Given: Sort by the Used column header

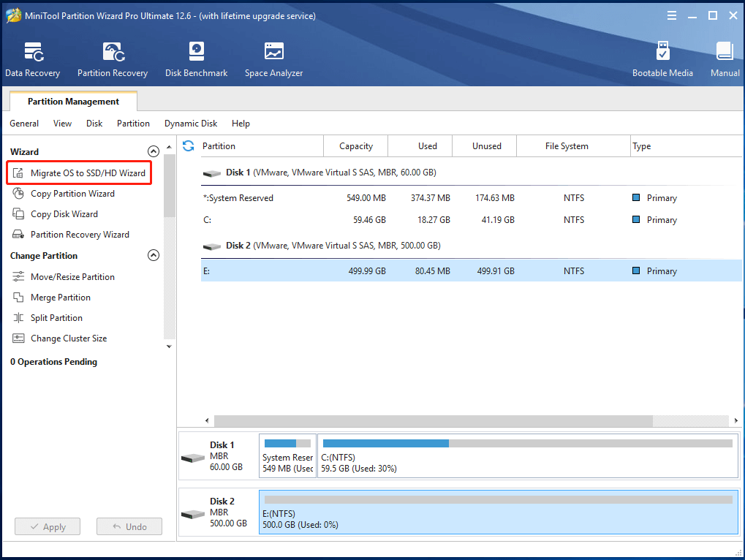Looking at the screenshot, I should tap(420, 145).
